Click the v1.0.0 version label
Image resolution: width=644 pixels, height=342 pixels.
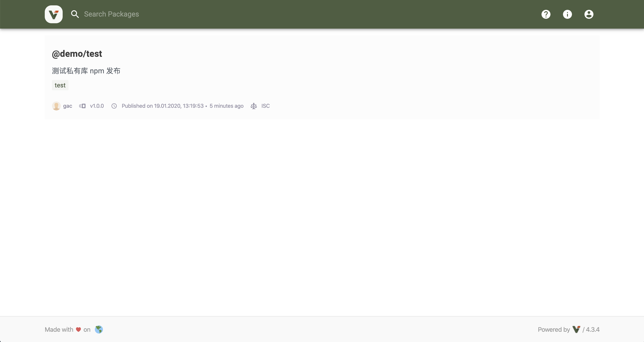coord(97,106)
